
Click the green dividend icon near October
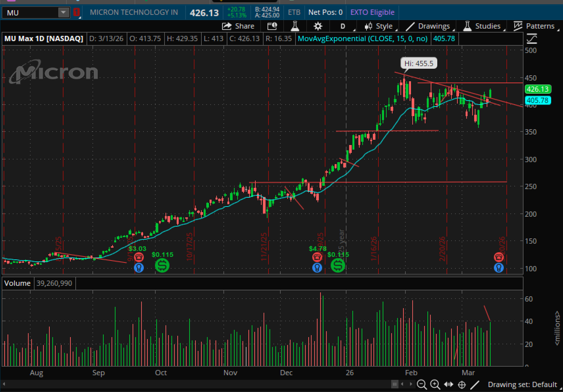(x=162, y=266)
